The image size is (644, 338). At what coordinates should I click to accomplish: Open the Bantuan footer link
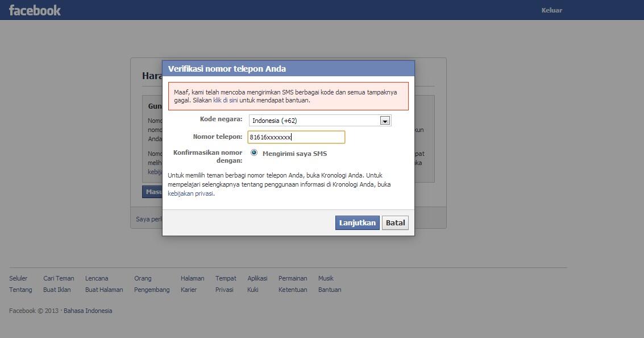pyautogui.click(x=330, y=290)
